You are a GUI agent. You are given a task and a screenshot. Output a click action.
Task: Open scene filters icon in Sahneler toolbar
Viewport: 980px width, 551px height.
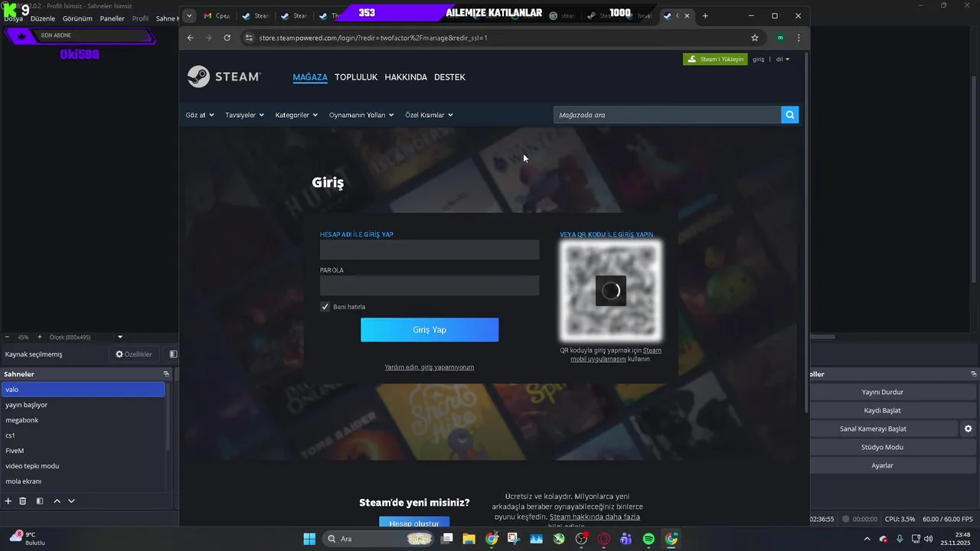coord(40,500)
